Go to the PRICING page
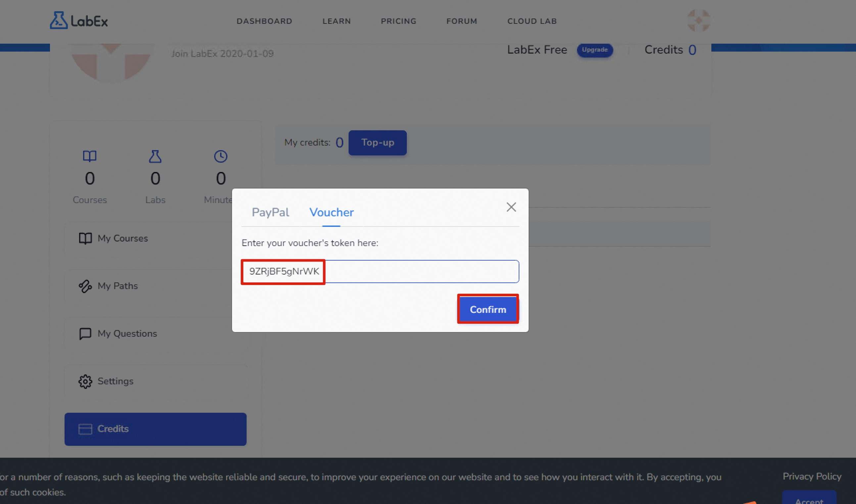Image resolution: width=856 pixels, height=504 pixels. pyautogui.click(x=398, y=21)
